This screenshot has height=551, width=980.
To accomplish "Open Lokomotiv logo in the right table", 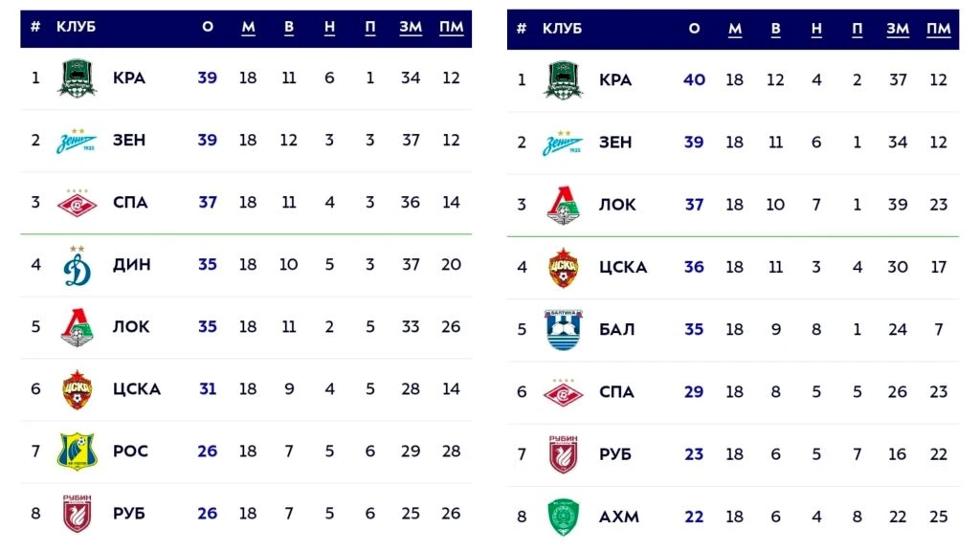I will tap(564, 205).
